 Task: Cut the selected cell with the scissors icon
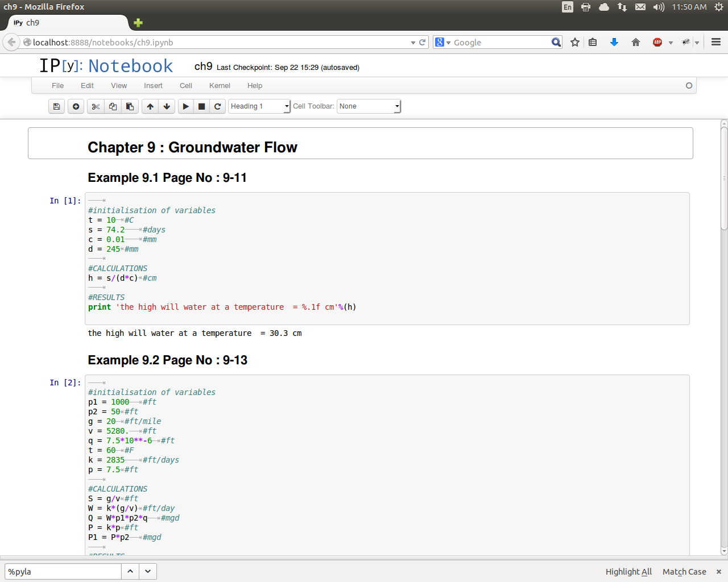(96, 106)
